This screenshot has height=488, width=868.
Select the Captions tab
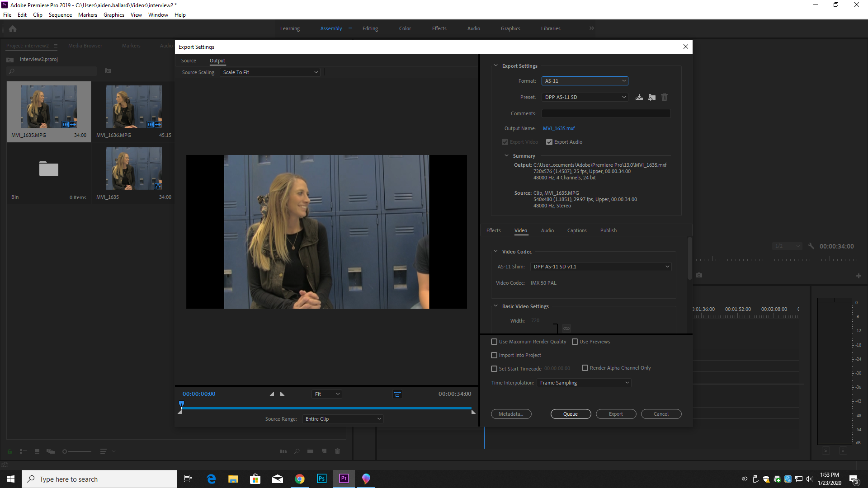[x=576, y=230]
